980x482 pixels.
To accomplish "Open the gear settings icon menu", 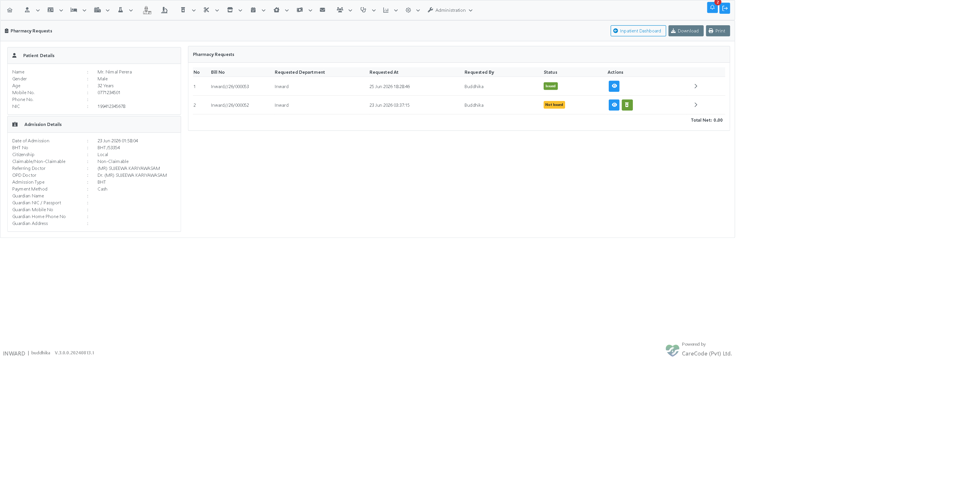I will click(x=408, y=10).
